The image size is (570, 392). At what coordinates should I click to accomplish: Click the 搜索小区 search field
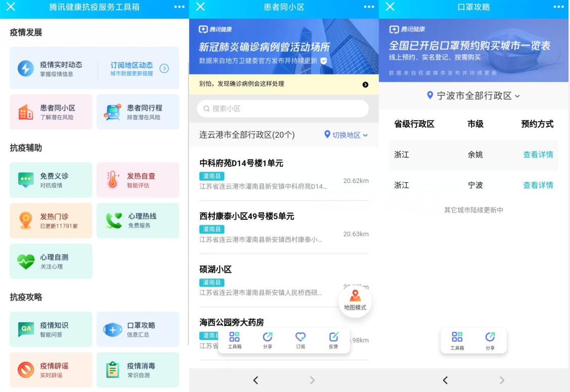click(x=283, y=109)
